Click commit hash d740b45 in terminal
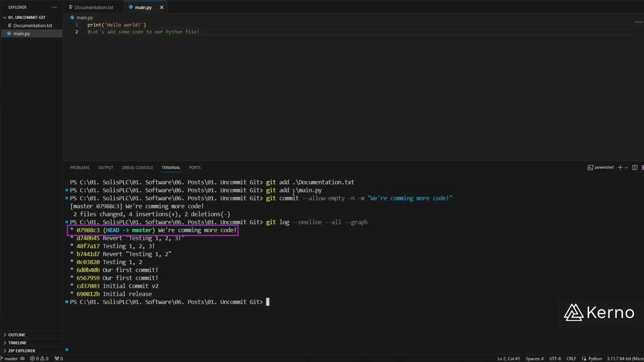644x362 pixels. pos(88,238)
